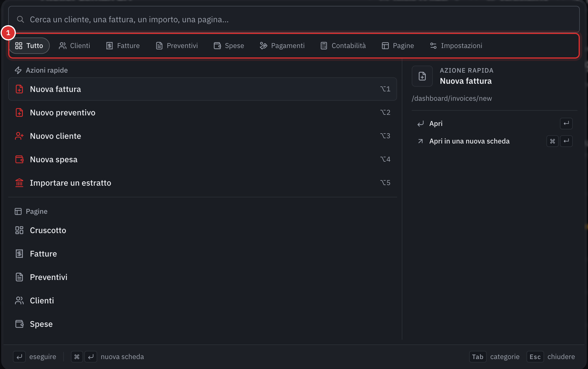Click the Nuova fattura preview file icon

pyautogui.click(x=422, y=76)
